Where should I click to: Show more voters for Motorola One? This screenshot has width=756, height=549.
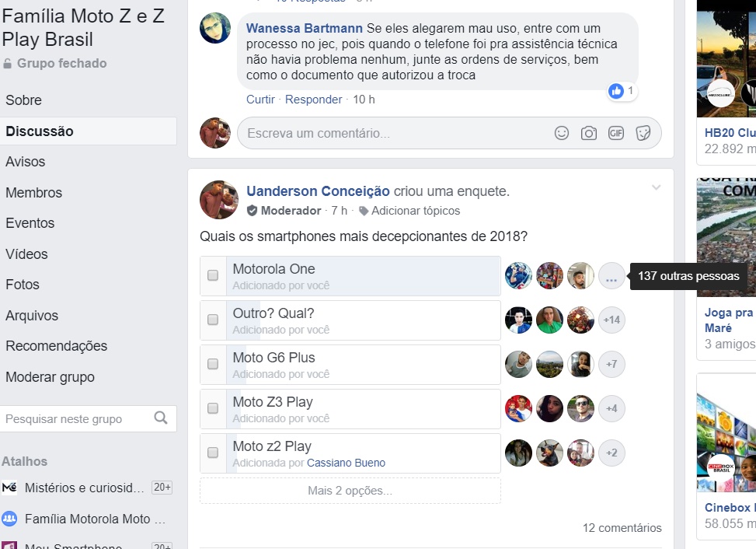(611, 276)
